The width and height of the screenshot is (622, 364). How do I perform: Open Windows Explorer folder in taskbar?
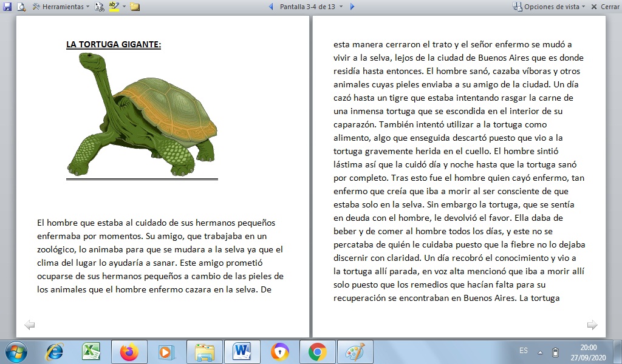tap(204, 352)
